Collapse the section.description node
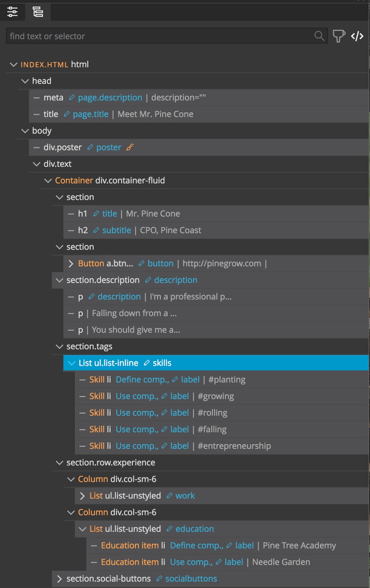The image size is (370, 588). (60, 280)
